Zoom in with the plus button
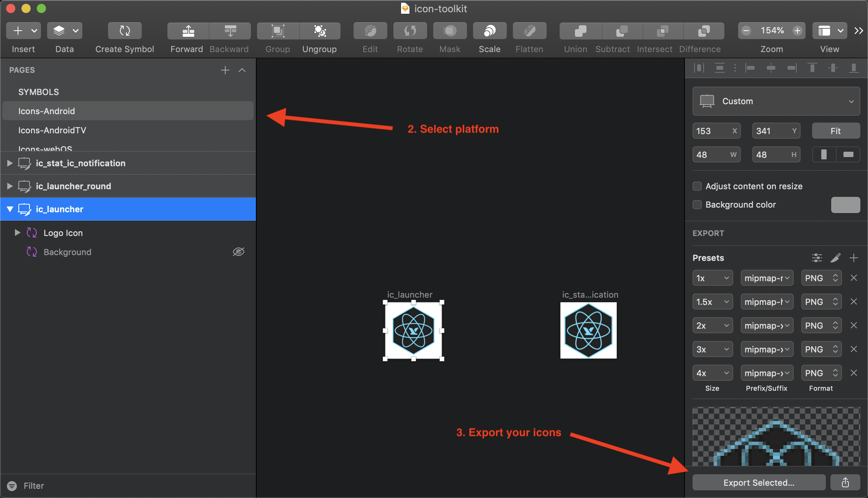Screen dimensions: 868x498 (x=798, y=31)
